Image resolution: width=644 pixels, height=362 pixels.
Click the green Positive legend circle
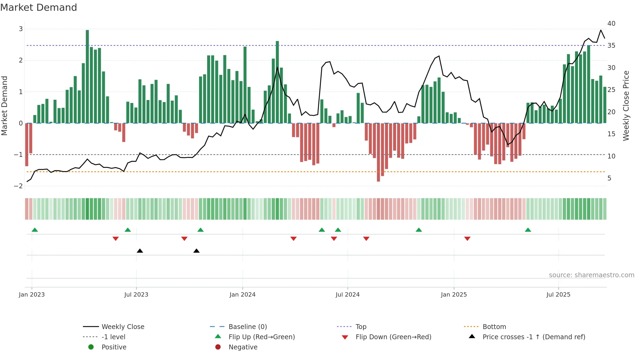(x=91, y=347)
